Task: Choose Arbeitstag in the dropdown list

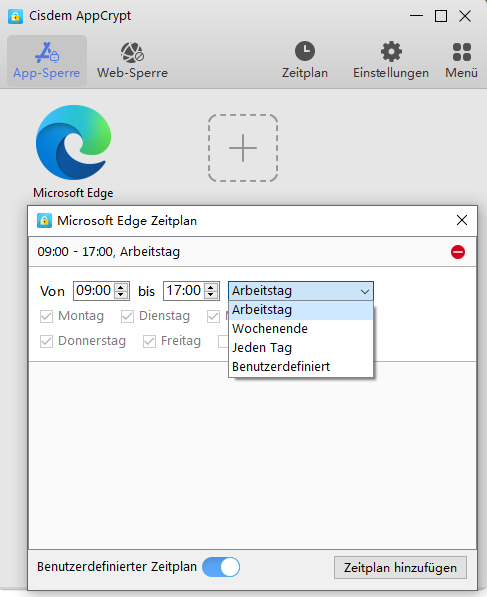Action: 301,310
